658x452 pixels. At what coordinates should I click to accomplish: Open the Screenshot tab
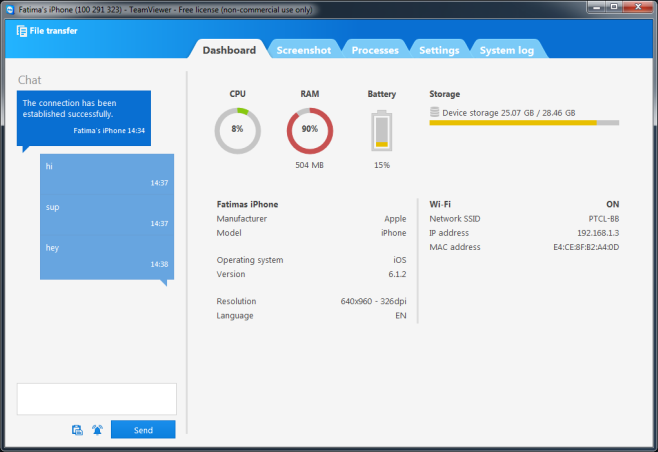tap(304, 50)
